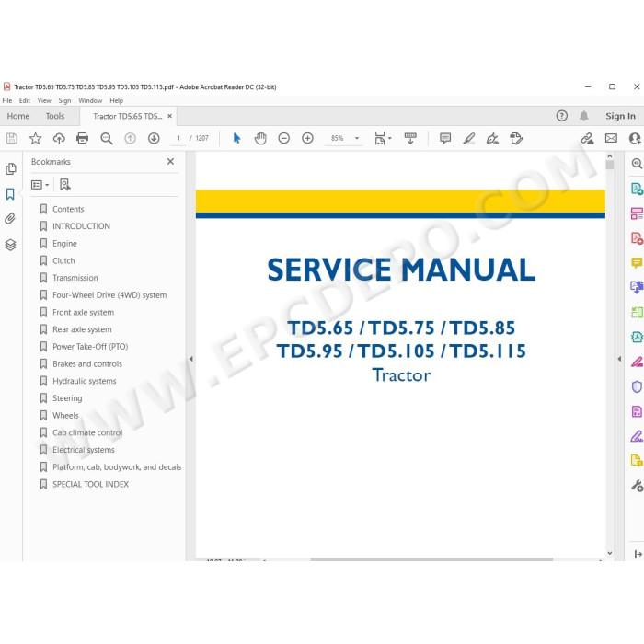Jump to the Electrical systems bookmark
The image size is (644, 644).
coord(84,450)
